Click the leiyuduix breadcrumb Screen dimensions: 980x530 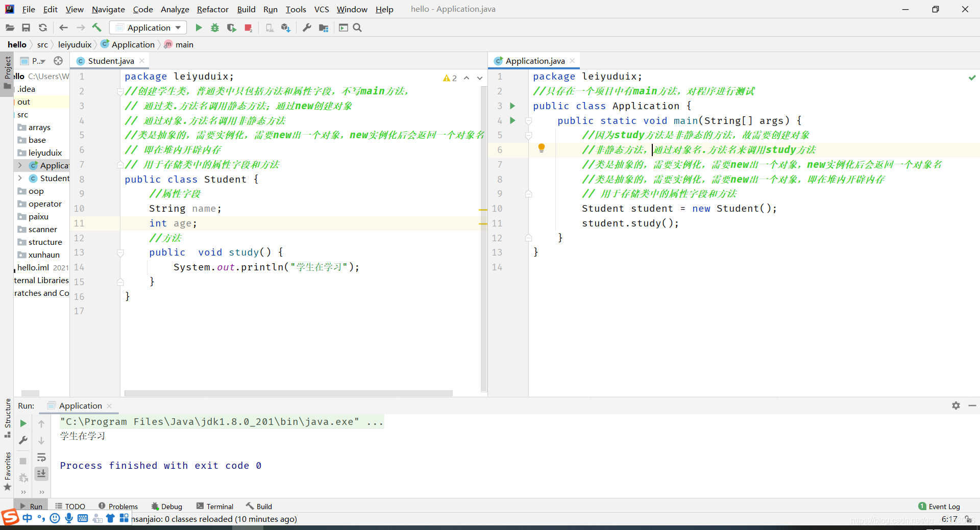pos(75,44)
